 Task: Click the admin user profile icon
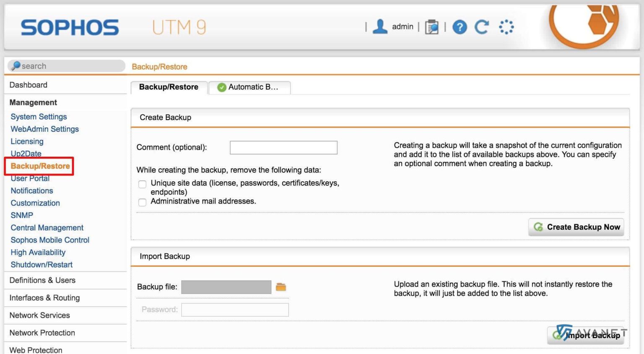tap(379, 26)
